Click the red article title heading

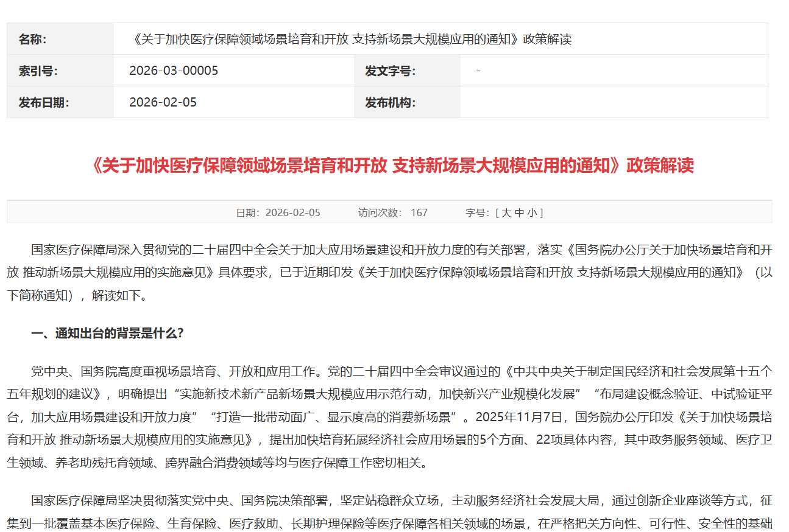pyautogui.click(x=390, y=165)
